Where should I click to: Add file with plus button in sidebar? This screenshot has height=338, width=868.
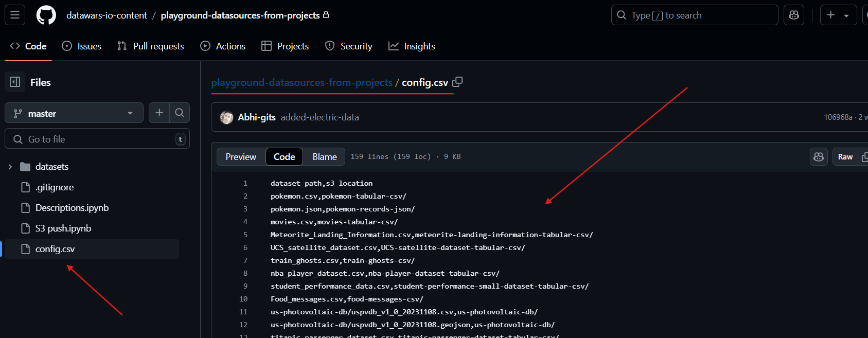(159, 113)
